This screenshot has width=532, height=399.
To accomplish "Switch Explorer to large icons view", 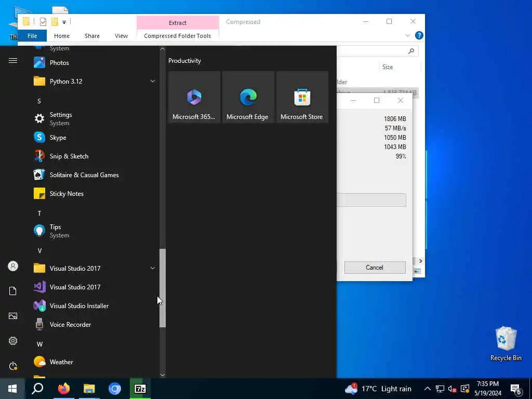I will click(x=417, y=271).
